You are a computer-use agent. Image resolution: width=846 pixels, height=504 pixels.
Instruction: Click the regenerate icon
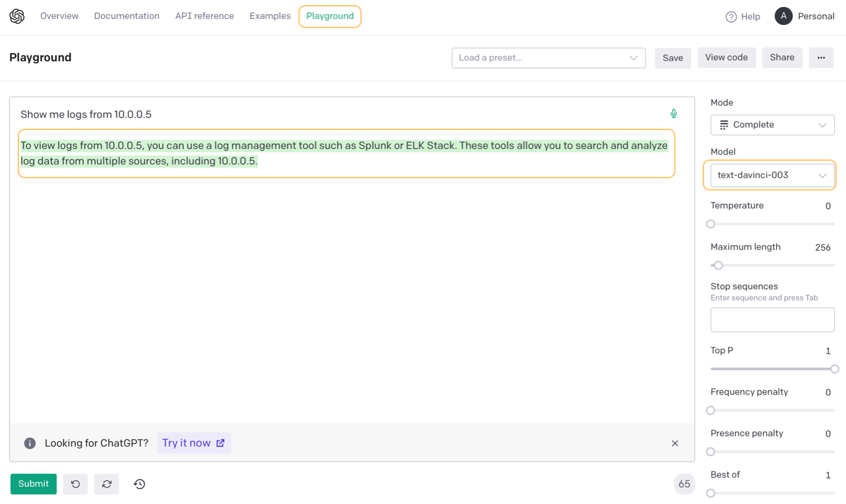coord(106,484)
